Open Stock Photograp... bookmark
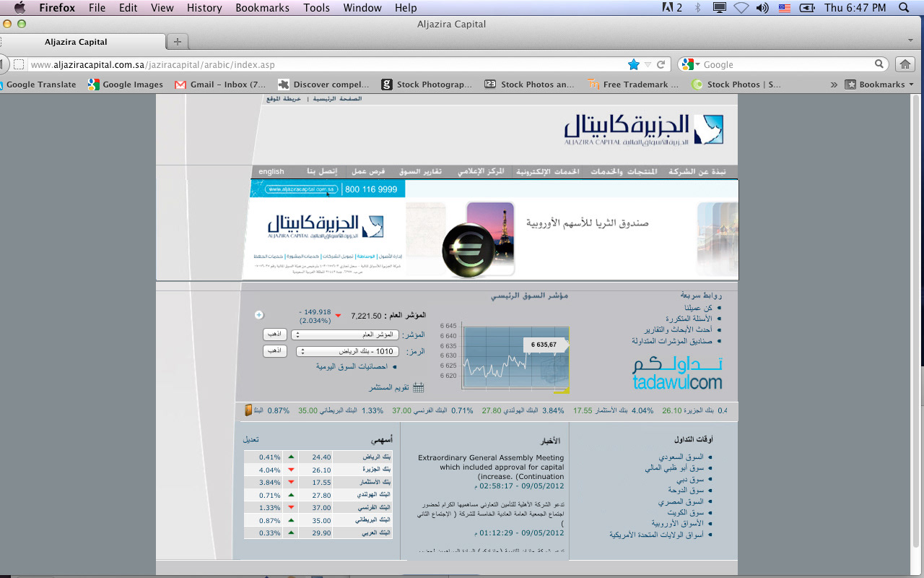Image resolution: width=924 pixels, height=578 pixels. click(x=427, y=85)
